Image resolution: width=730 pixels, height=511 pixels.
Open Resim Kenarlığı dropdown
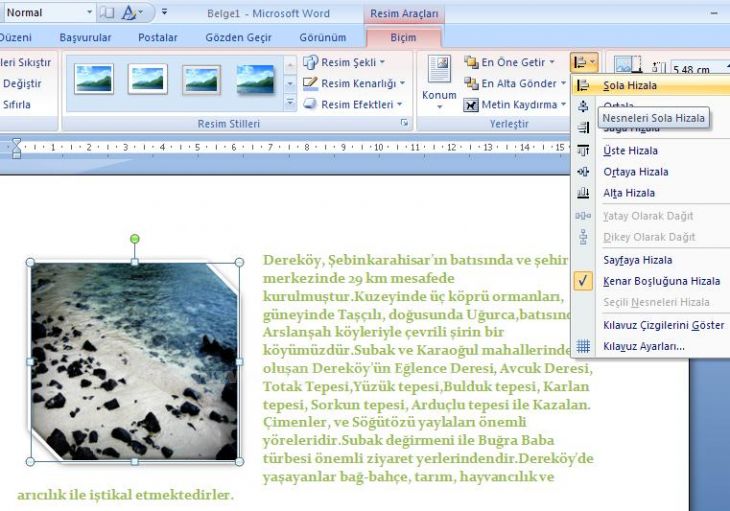click(x=354, y=83)
